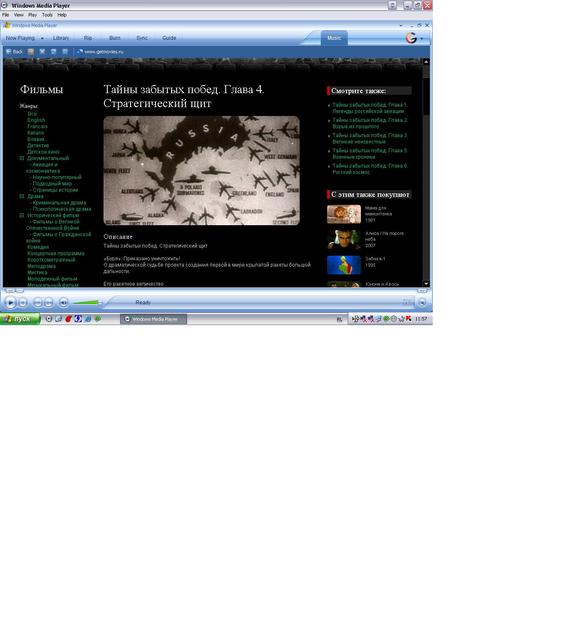Mute sound with the speaker icon
The height and width of the screenshot is (640, 568).
coord(64,302)
